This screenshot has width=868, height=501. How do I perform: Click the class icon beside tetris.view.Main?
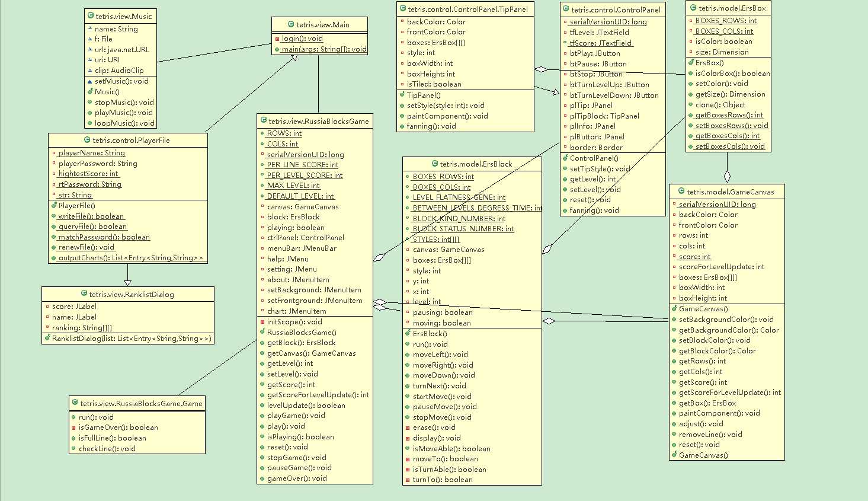[x=291, y=24]
